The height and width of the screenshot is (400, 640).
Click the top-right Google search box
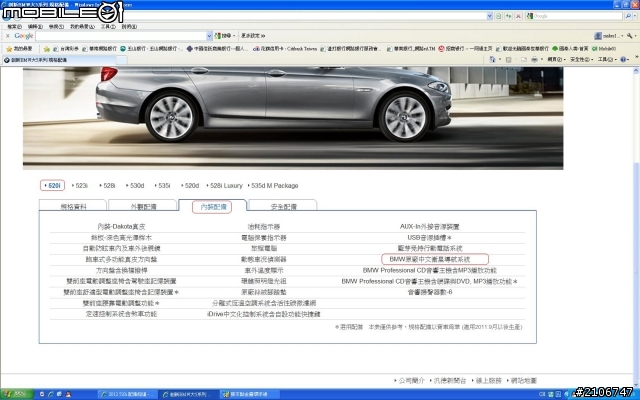(573, 16)
